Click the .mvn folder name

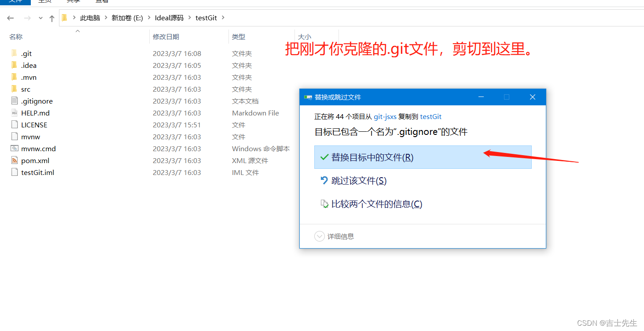point(29,77)
